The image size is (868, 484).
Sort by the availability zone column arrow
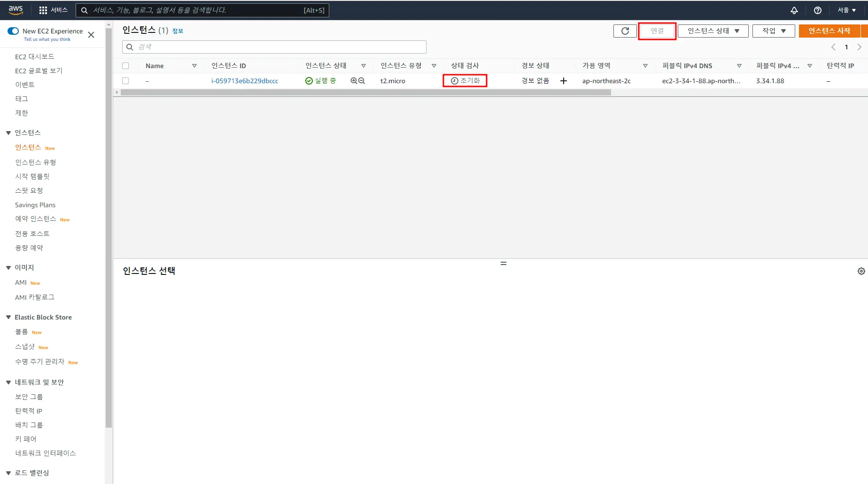pyautogui.click(x=645, y=66)
